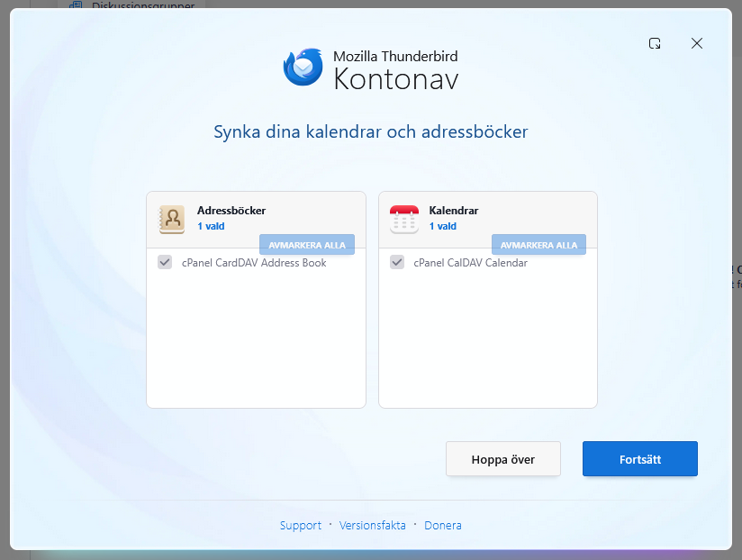742x560 pixels.
Task: Click the Adressböcker heading
Action: tap(231, 211)
